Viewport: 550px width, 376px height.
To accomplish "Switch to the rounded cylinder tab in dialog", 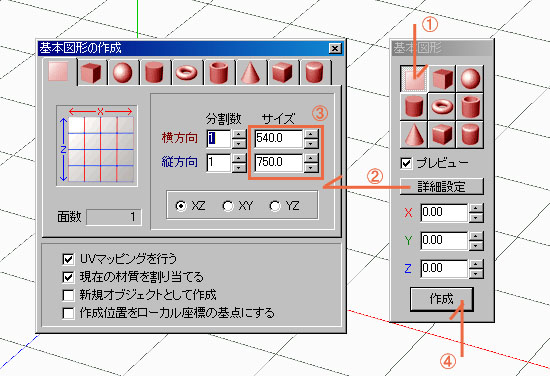I will pos(314,72).
